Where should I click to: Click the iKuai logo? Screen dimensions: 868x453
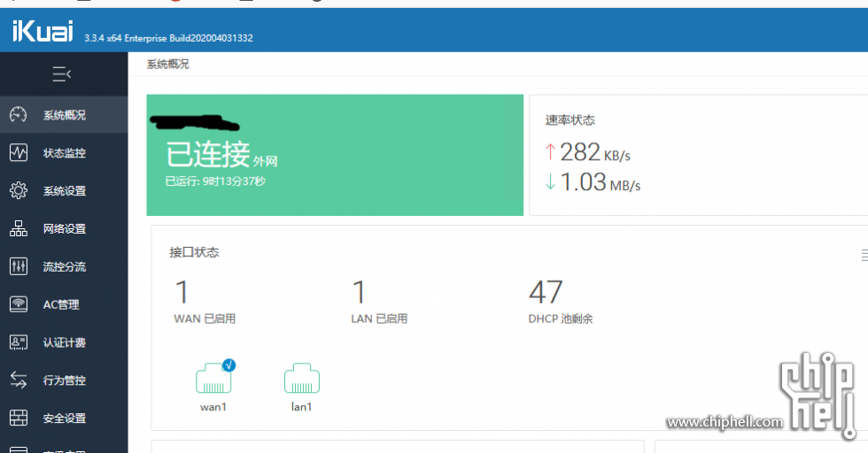pyautogui.click(x=43, y=31)
